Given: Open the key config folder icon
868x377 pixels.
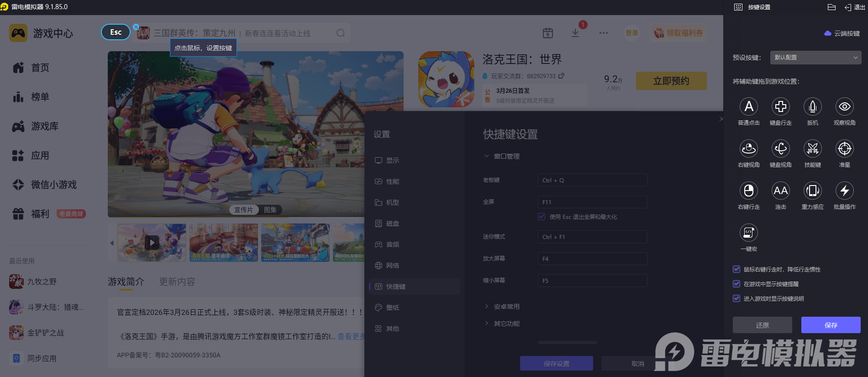Looking at the screenshot, I should tap(831, 7).
